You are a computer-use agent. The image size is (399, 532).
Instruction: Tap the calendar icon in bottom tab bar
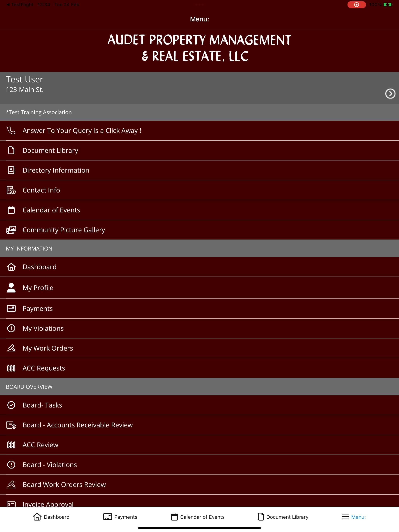(175, 517)
